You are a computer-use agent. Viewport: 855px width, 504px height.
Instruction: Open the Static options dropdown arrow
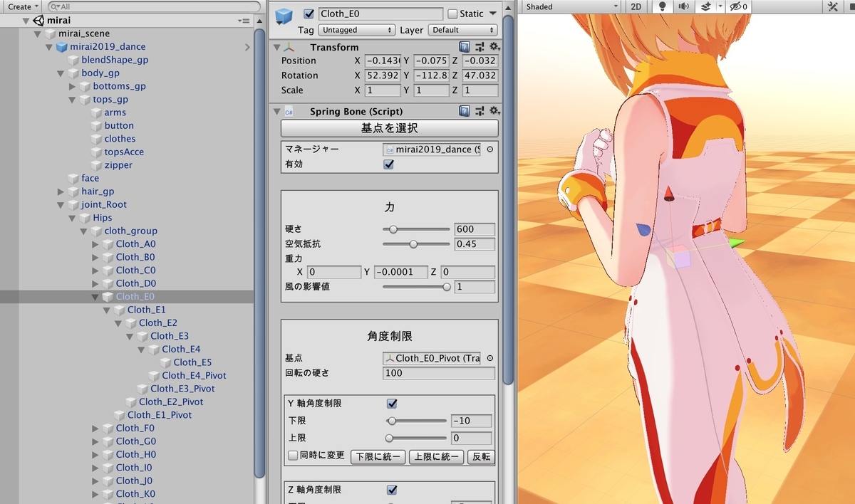(492, 14)
